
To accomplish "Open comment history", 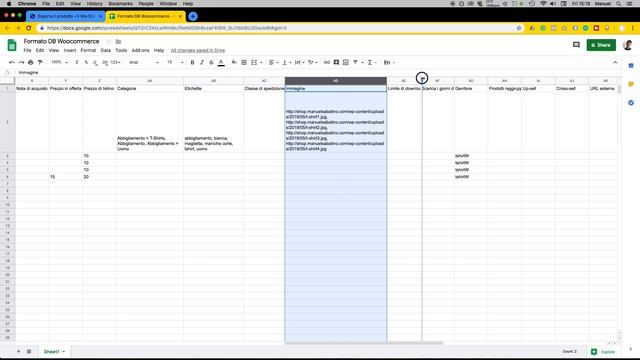I will (x=576, y=45).
